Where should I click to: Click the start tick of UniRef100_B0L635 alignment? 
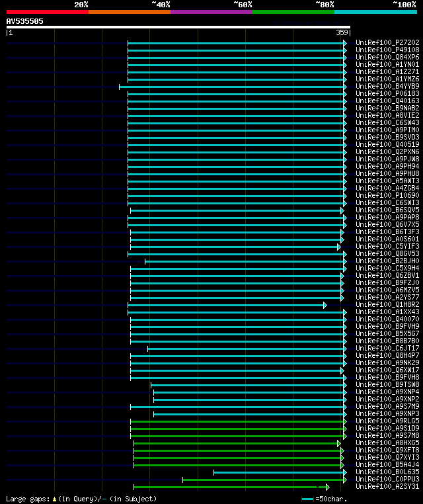point(214,472)
